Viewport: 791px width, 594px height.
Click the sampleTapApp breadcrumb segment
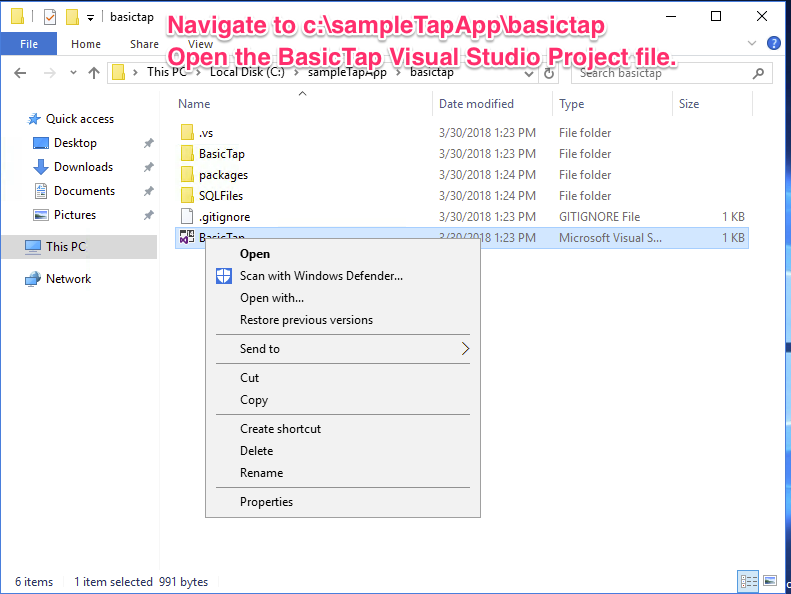[x=347, y=73]
